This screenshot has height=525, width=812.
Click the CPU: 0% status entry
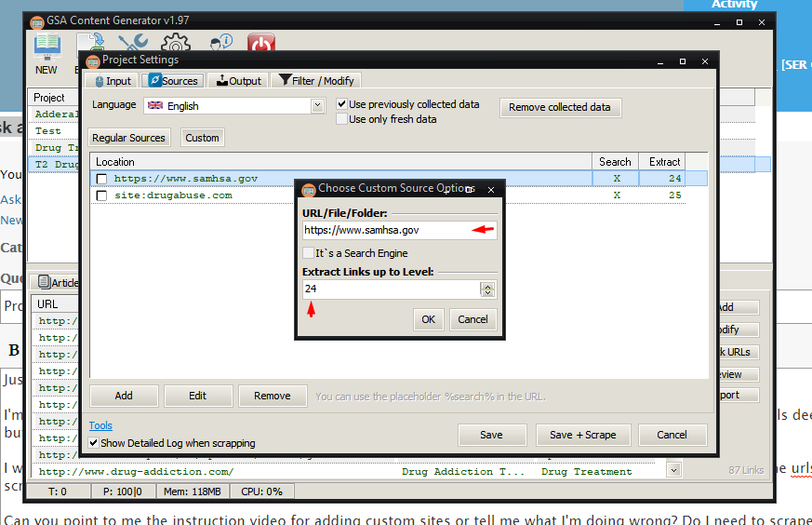click(261, 491)
